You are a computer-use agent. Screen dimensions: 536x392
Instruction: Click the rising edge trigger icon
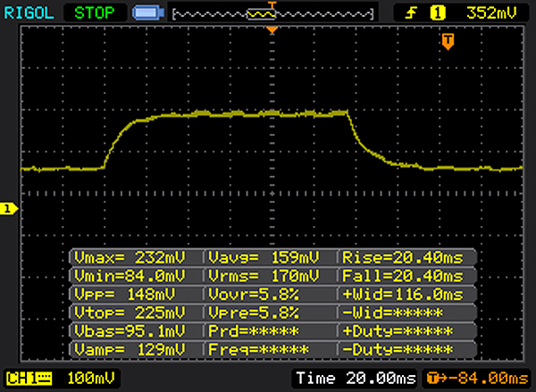point(411,13)
